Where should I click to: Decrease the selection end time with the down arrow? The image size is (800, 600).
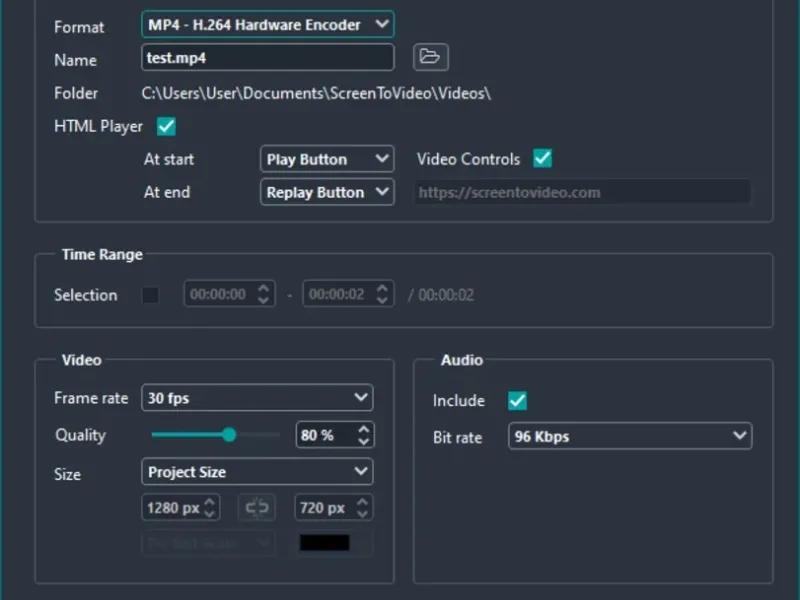click(382, 300)
